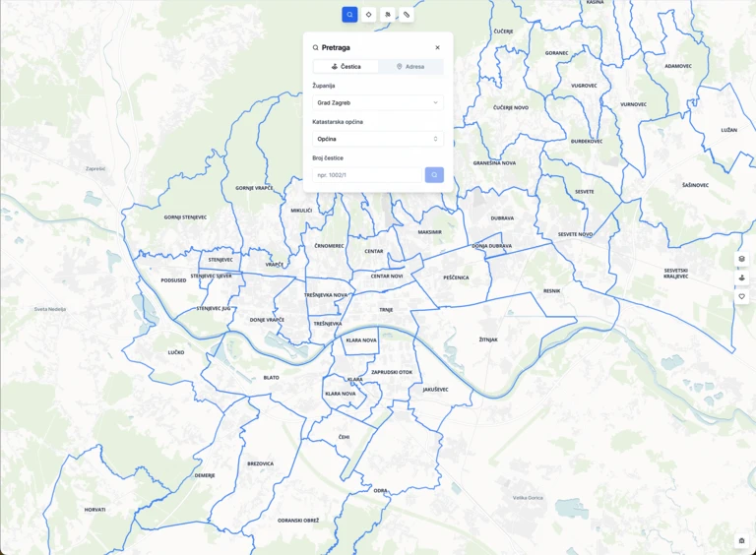
Task: Select the diamond-shaped tool in top toolbar
Action: (368, 15)
